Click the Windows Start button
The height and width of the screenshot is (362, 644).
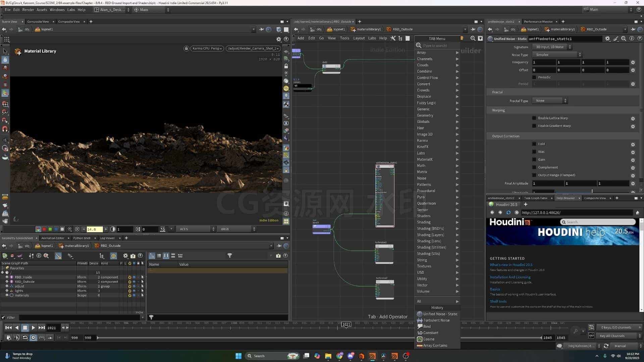click(x=238, y=356)
